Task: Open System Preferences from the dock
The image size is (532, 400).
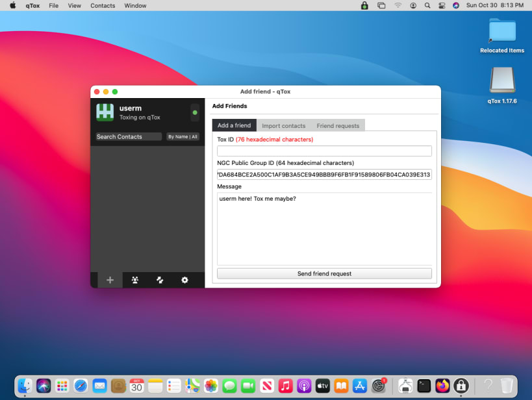Action: (378, 386)
